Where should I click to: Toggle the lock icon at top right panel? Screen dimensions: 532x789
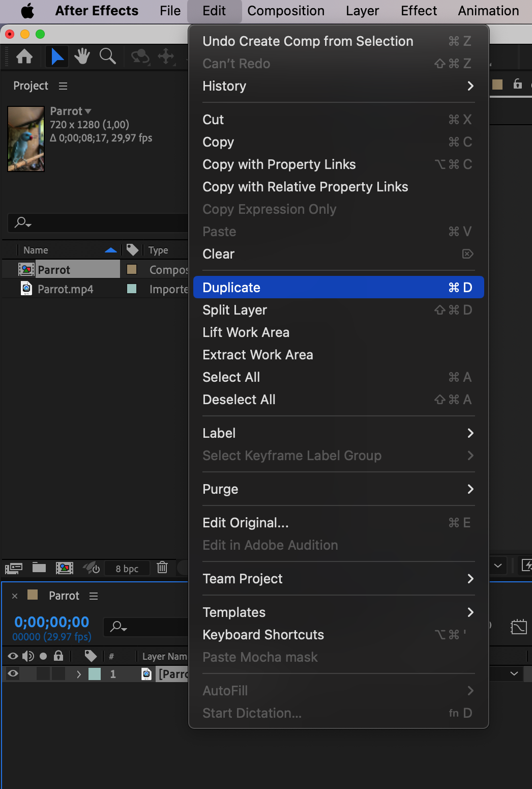tap(517, 84)
